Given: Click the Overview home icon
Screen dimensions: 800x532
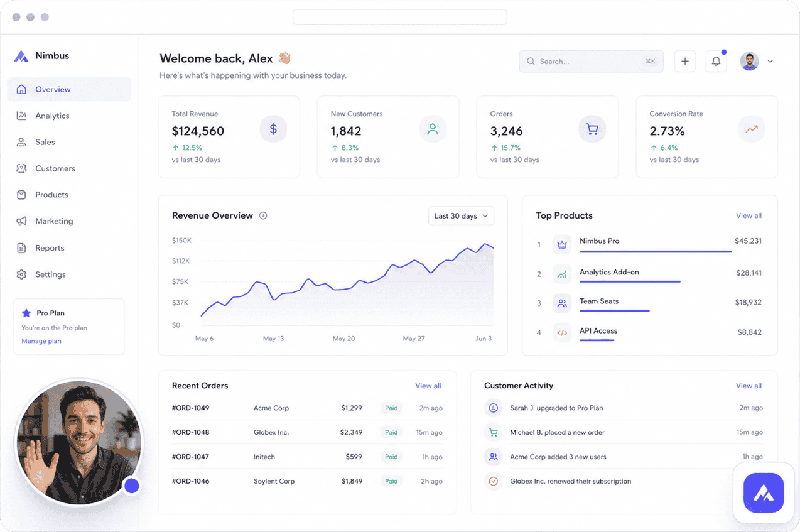Looking at the screenshot, I should click(x=21, y=89).
